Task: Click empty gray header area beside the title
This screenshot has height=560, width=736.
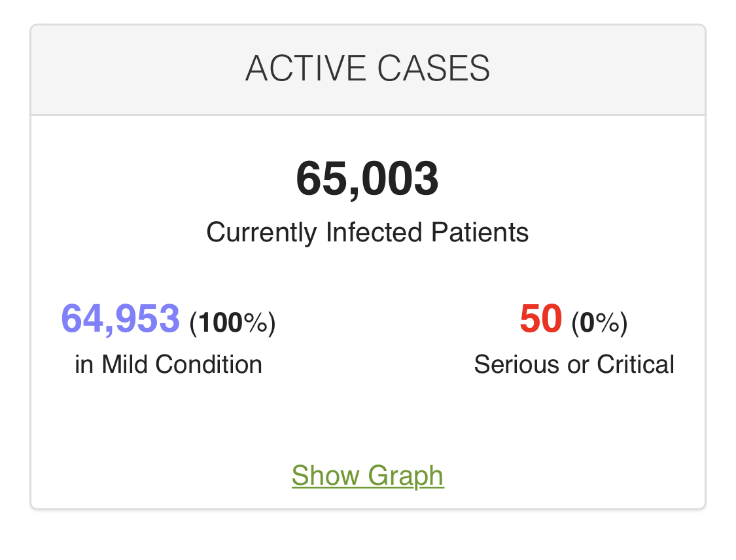Action: pos(131,69)
